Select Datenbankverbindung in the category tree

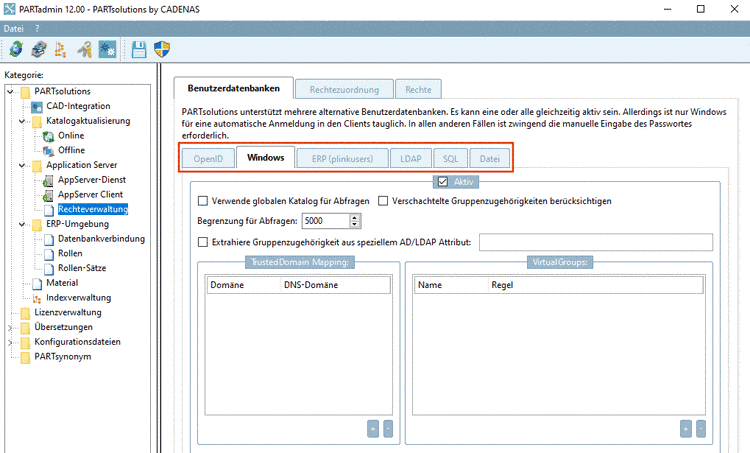coord(101,239)
